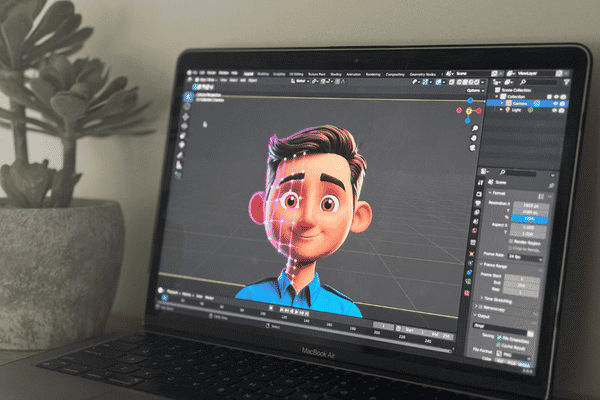Click the pin icon in the properties header

551,186
